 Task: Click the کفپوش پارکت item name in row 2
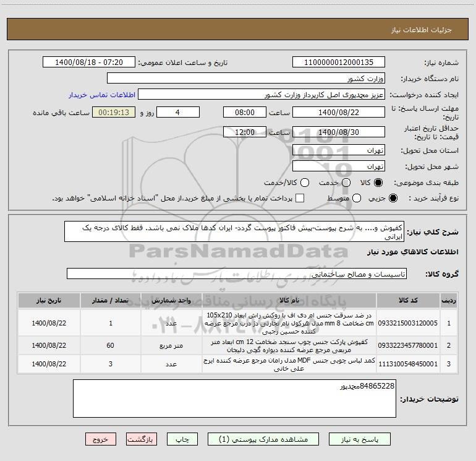click(x=289, y=346)
